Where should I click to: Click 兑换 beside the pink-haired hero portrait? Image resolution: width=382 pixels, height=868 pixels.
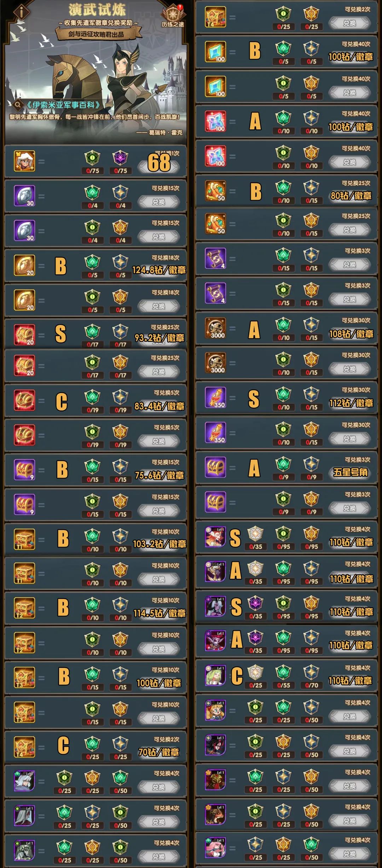349,854
